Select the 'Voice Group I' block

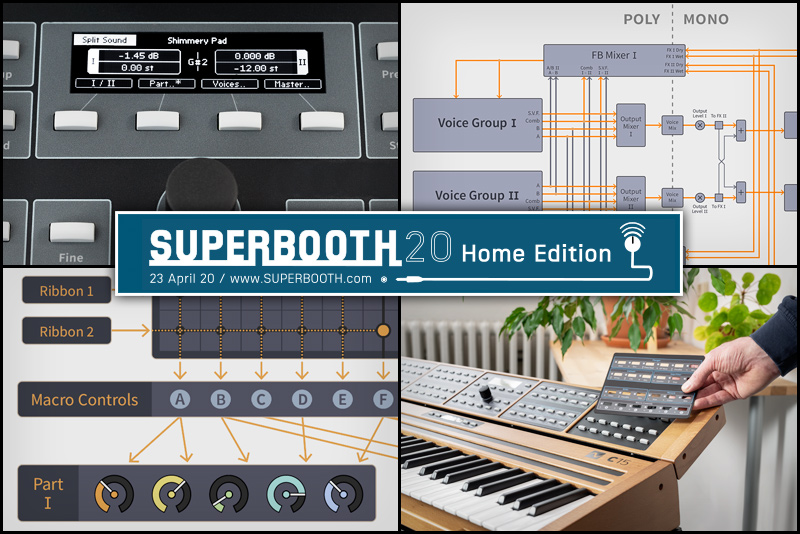click(477, 125)
